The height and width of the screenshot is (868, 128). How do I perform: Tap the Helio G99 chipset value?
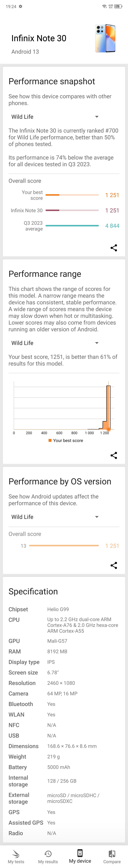point(58,609)
